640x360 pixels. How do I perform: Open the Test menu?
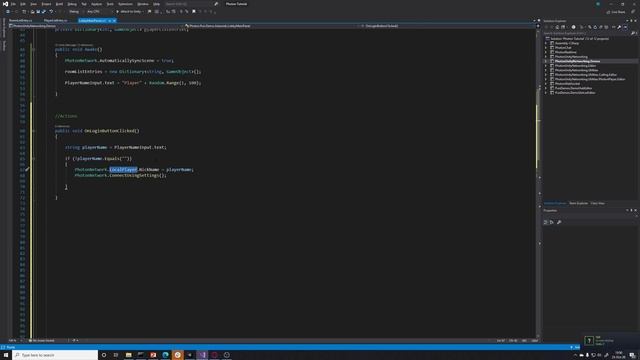pos(84,4)
